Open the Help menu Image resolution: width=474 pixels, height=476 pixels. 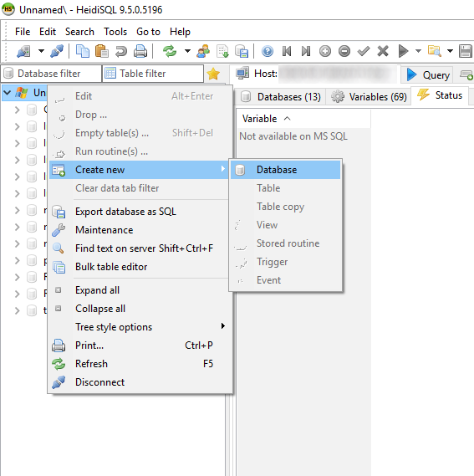180,32
